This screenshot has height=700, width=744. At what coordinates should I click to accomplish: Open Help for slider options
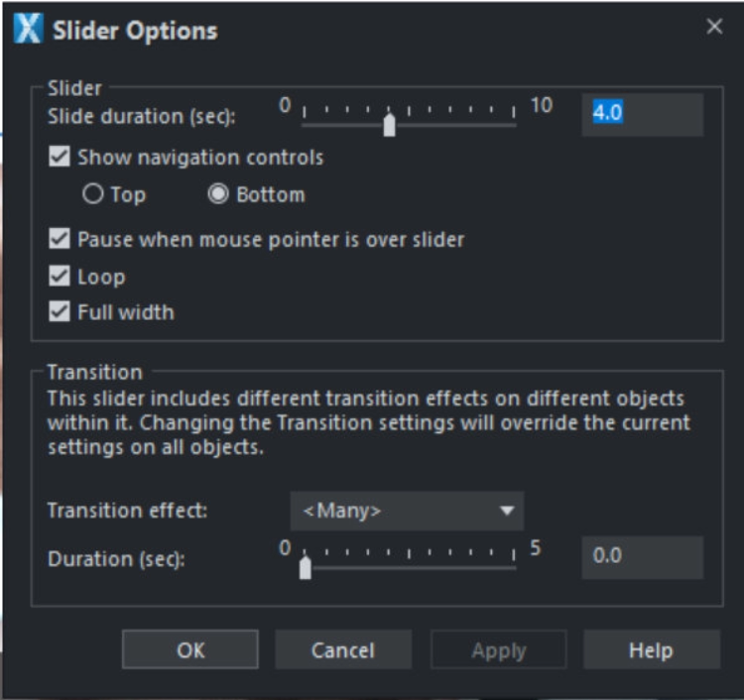(651, 650)
